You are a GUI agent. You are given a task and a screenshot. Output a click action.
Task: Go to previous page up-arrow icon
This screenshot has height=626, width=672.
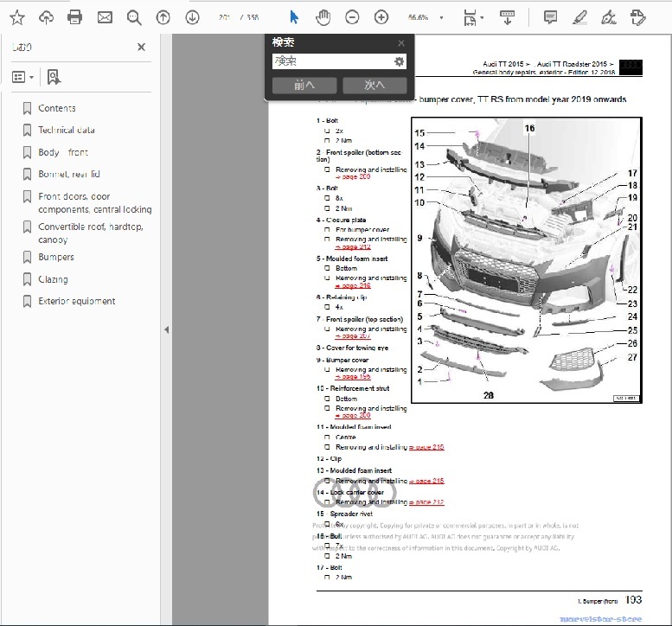pyautogui.click(x=163, y=17)
